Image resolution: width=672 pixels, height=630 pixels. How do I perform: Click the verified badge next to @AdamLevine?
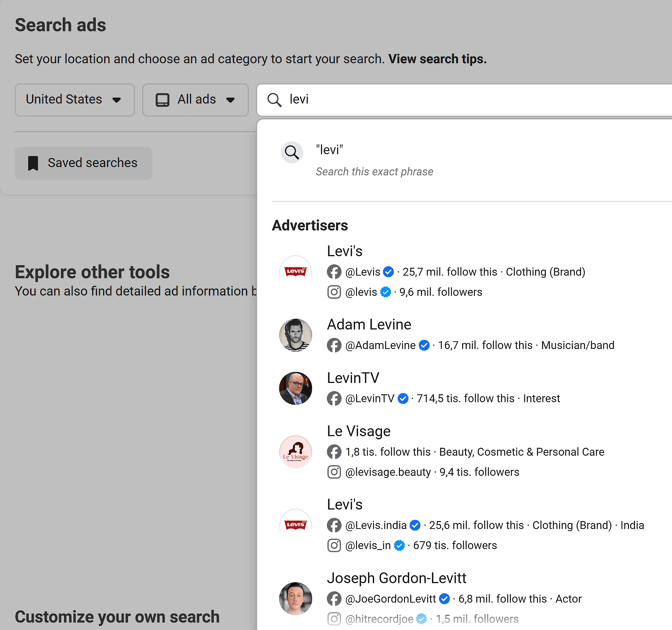(424, 345)
